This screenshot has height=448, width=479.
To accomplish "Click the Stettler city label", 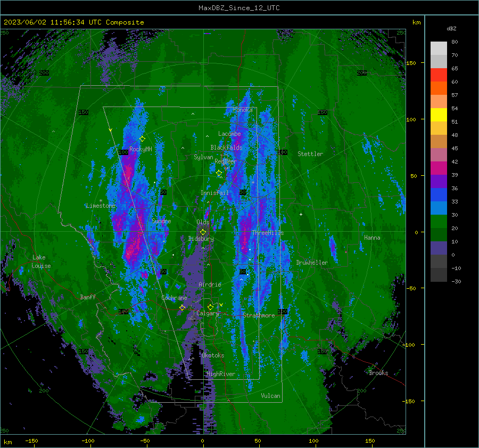I will [x=310, y=154].
